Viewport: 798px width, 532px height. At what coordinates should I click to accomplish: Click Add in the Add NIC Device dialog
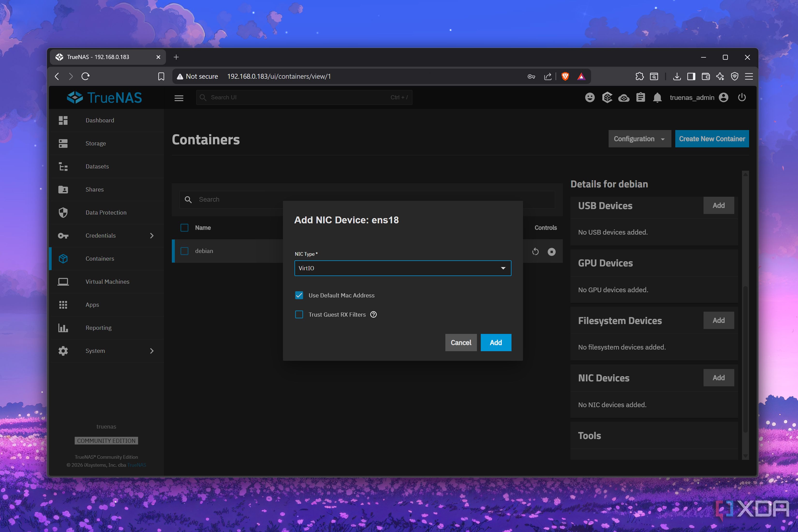(496, 343)
